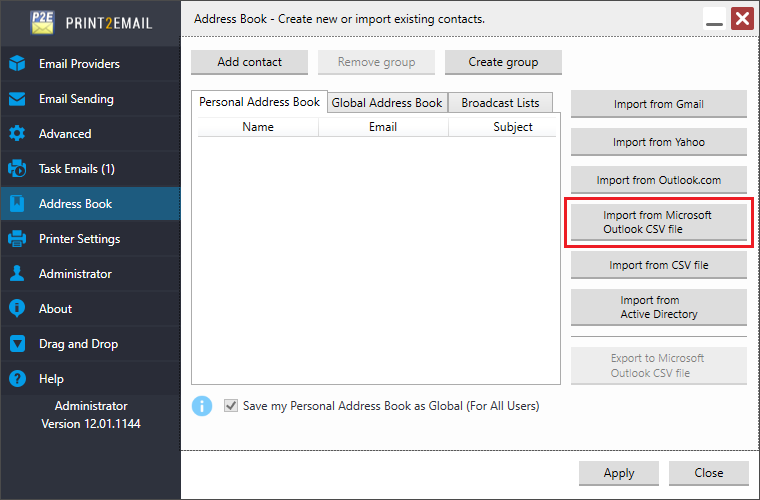Screen dimensions: 760x500
Task: Click Import from Gmail
Action: (x=659, y=104)
